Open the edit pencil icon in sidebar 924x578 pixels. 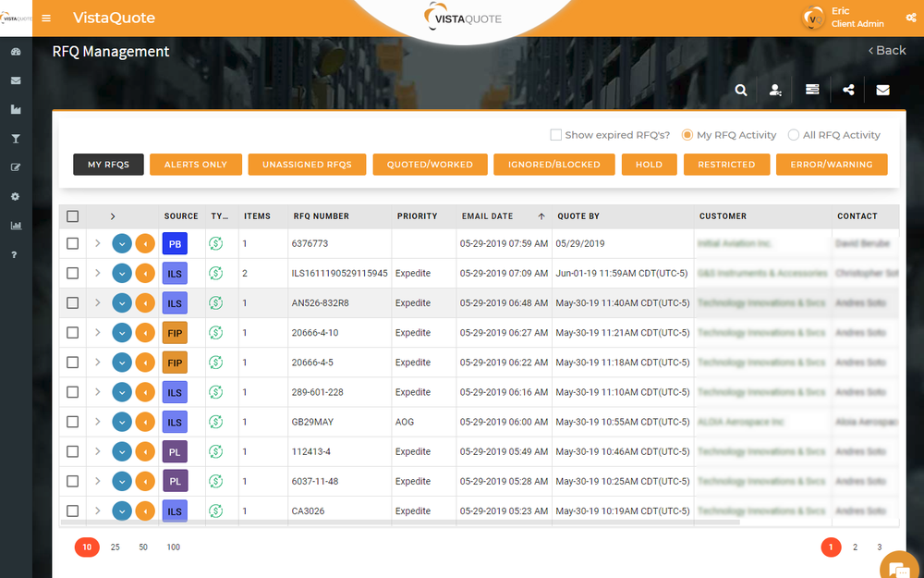16,167
